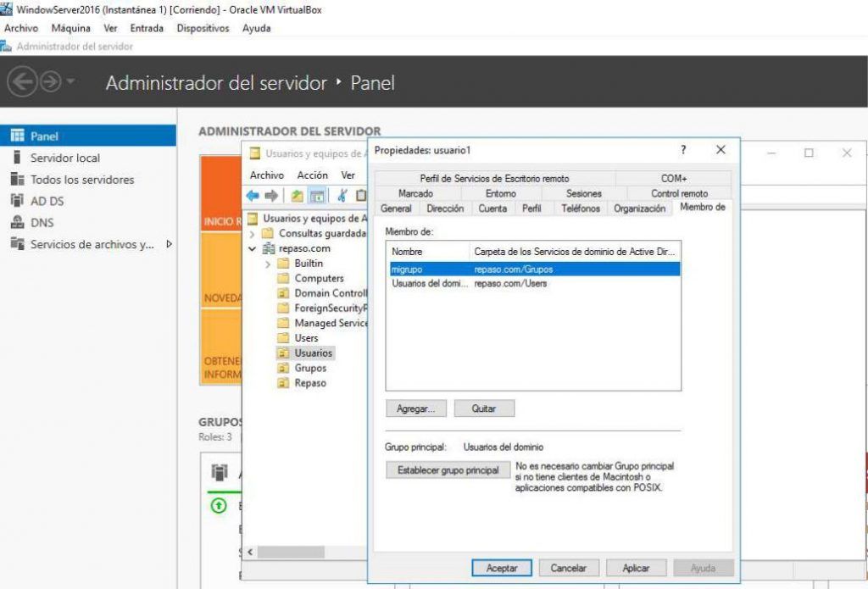Select the Grupos organizational unit
The height and width of the screenshot is (589, 868).
coord(310,368)
